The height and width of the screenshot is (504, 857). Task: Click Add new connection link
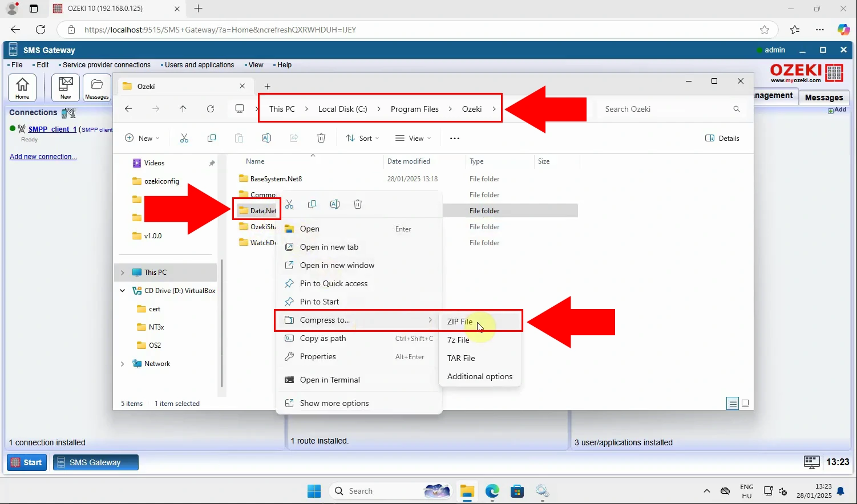[x=43, y=157]
